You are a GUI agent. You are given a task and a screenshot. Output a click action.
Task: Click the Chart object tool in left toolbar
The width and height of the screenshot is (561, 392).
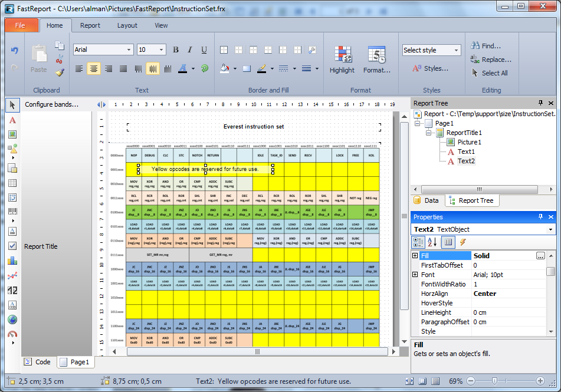12,260
